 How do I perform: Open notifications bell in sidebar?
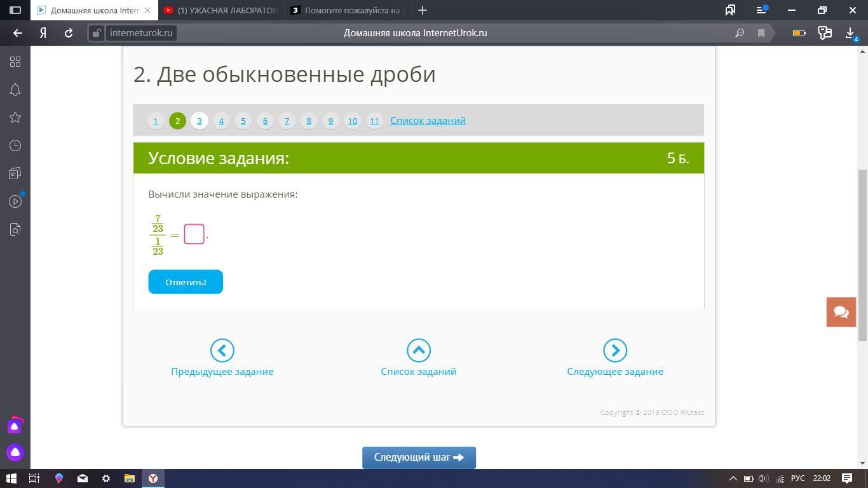(x=15, y=90)
